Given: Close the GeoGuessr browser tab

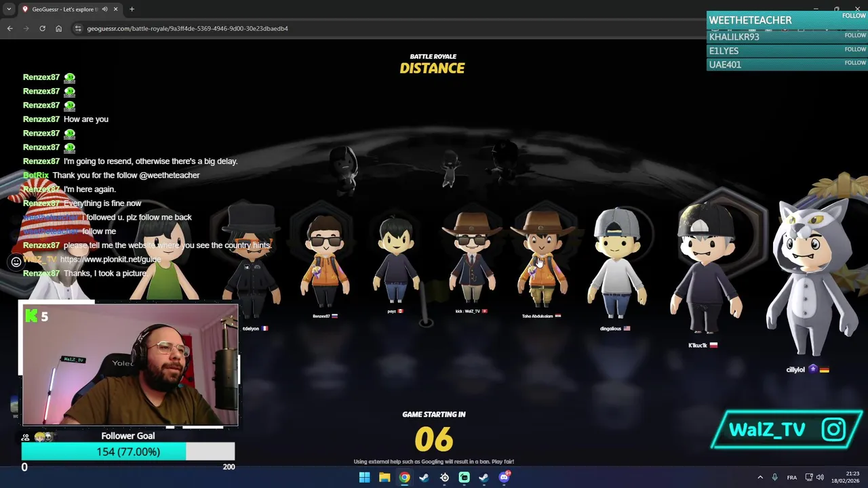Looking at the screenshot, I should pyautogui.click(x=115, y=9).
